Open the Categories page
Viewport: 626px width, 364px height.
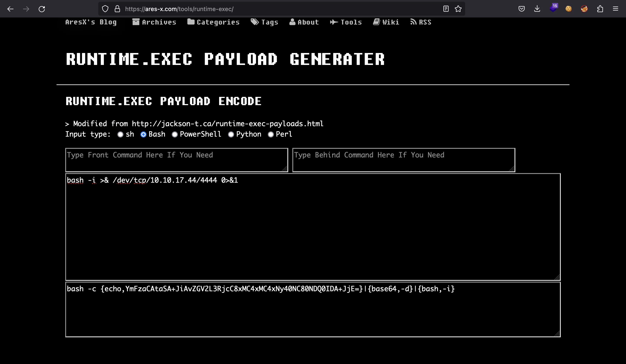pos(213,22)
